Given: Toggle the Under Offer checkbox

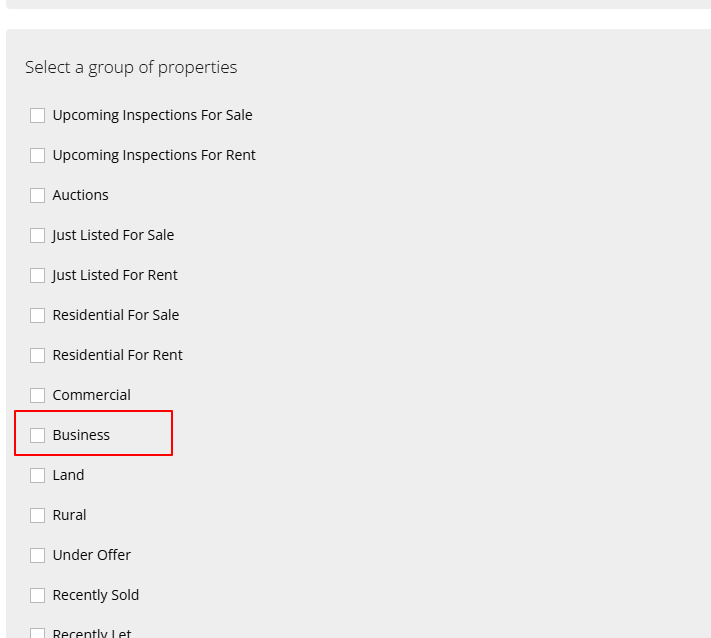Looking at the screenshot, I should [x=37, y=555].
